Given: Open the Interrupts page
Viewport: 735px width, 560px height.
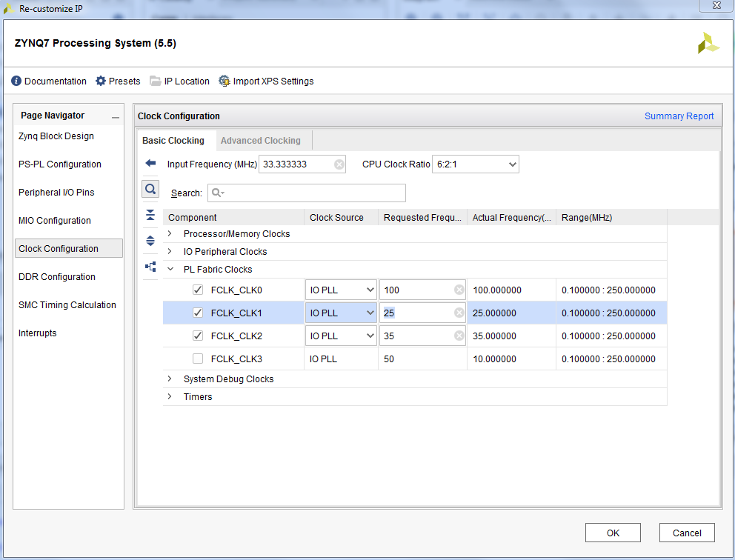Looking at the screenshot, I should (x=38, y=333).
